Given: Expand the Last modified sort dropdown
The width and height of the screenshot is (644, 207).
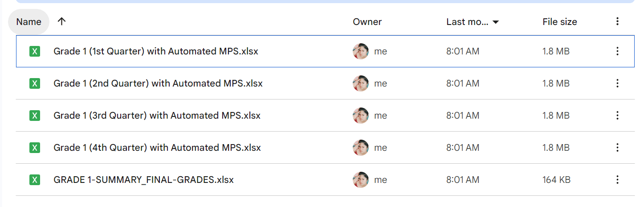Looking at the screenshot, I should pos(495,22).
